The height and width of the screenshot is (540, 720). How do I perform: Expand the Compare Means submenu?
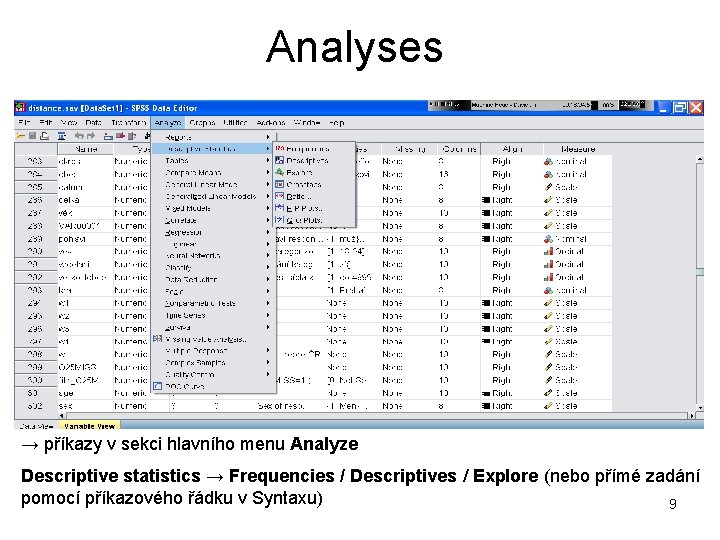(x=268, y=172)
